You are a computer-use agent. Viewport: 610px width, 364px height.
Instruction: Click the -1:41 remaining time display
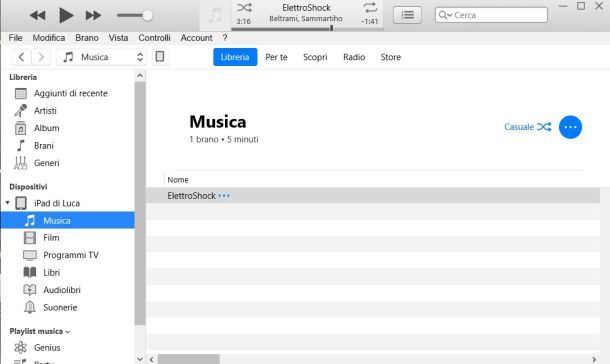(x=370, y=21)
